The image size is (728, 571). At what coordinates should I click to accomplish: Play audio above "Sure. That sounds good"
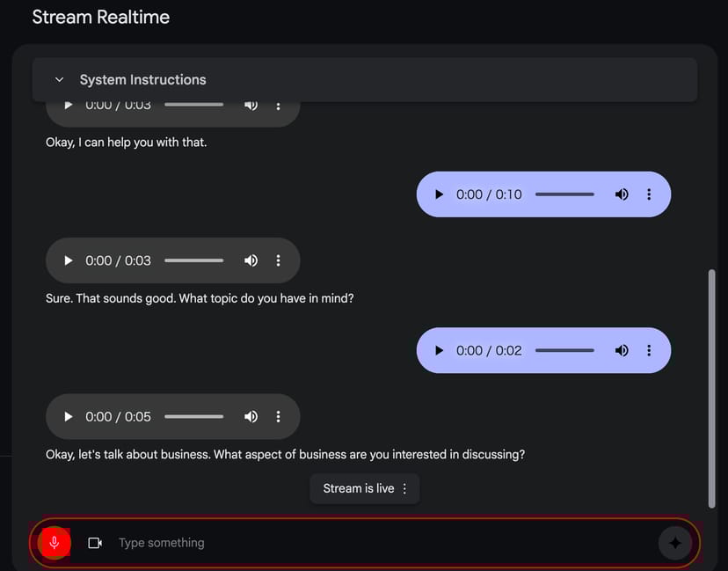tap(69, 260)
